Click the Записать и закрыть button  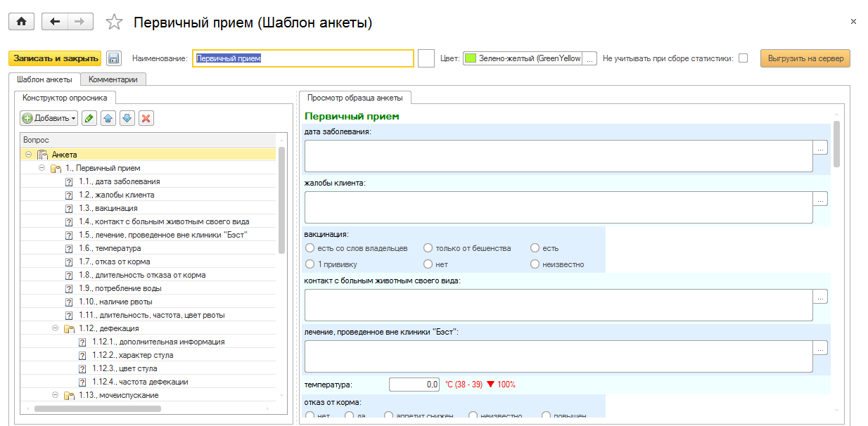[55, 58]
